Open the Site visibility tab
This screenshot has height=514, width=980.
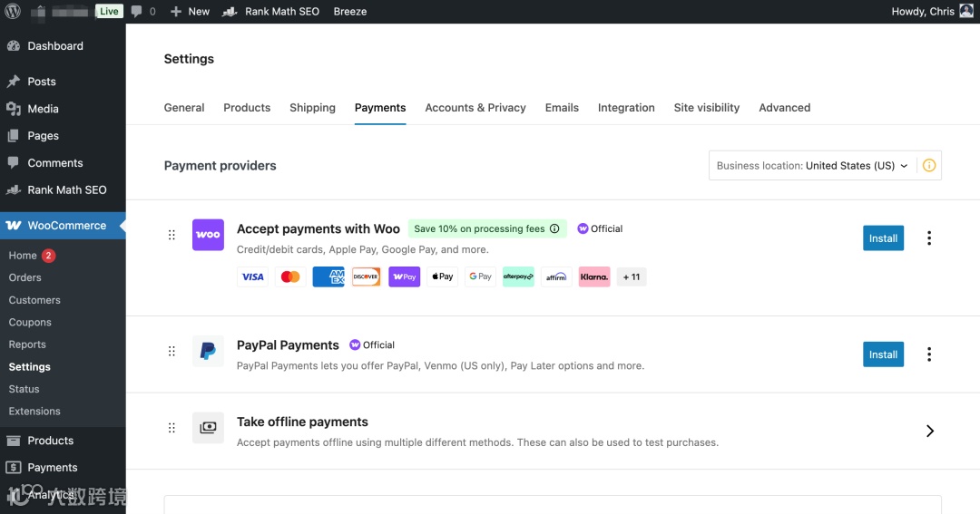[707, 107]
